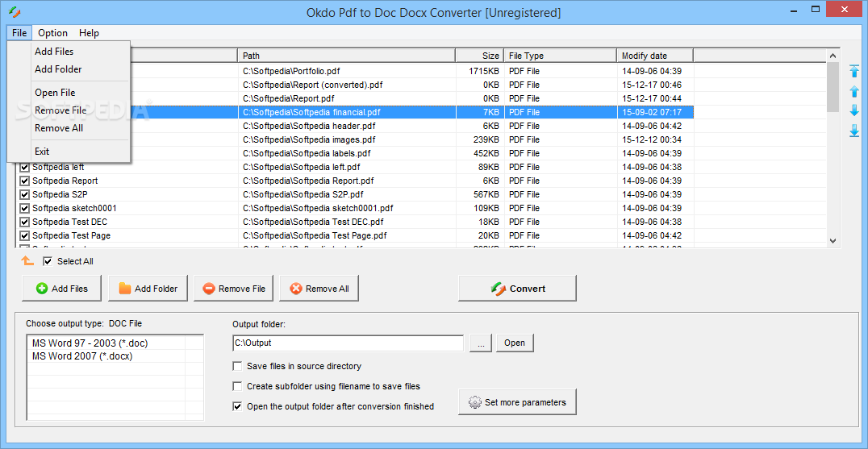This screenshot has height=449, width=868.
Task: Move selected file to bottom of list
Action: click(854, 131)
